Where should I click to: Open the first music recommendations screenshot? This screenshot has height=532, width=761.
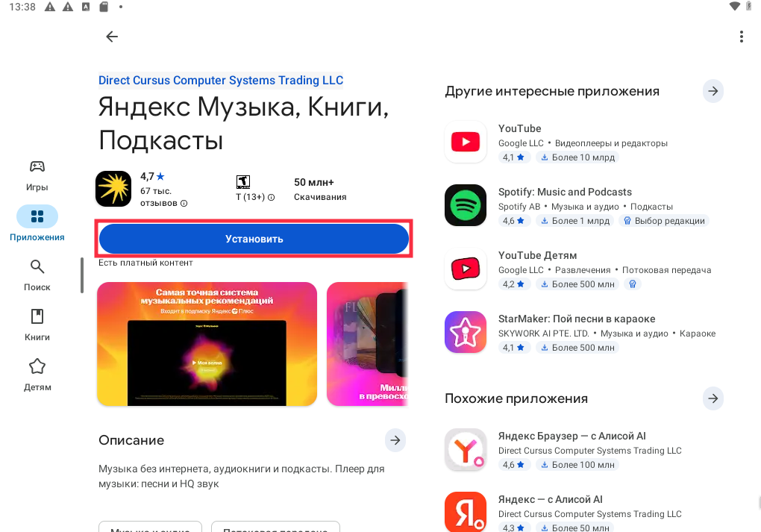click(207, 344)
